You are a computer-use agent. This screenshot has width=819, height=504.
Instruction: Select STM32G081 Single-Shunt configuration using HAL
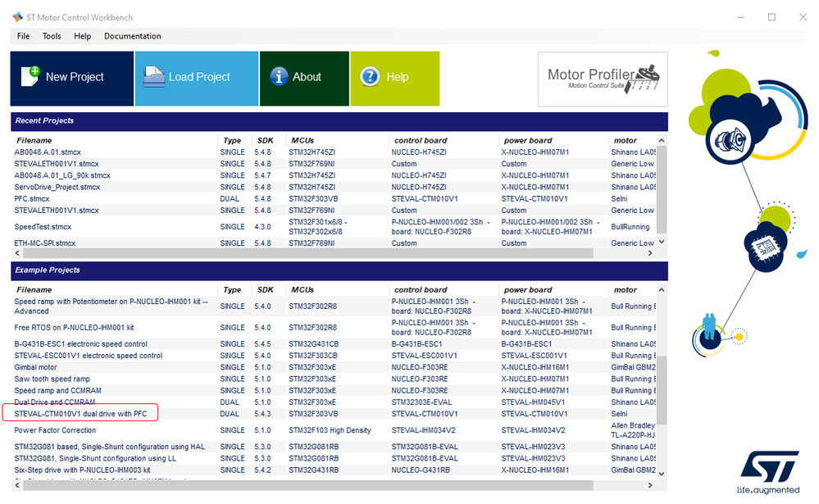pos(110,447)
